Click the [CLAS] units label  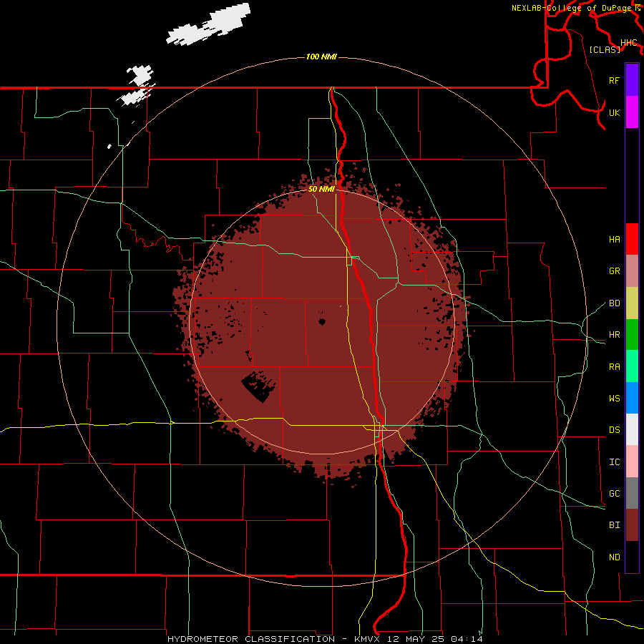(605, 49)
